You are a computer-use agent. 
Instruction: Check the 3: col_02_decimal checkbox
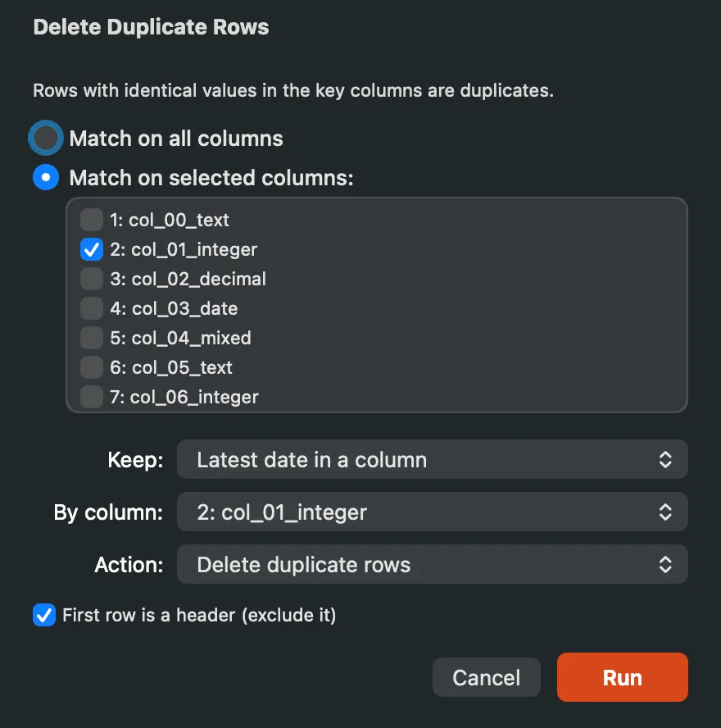(x=92, y=279)
